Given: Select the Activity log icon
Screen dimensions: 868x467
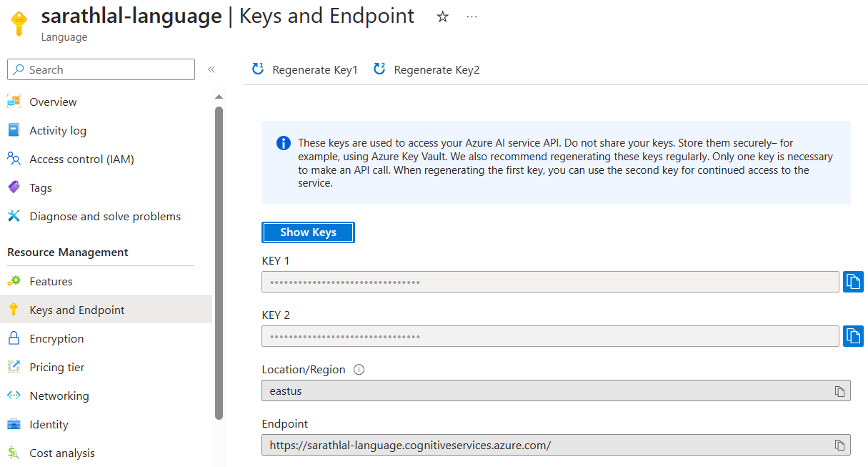Looking at the screenshot, I should pos(16,130).
